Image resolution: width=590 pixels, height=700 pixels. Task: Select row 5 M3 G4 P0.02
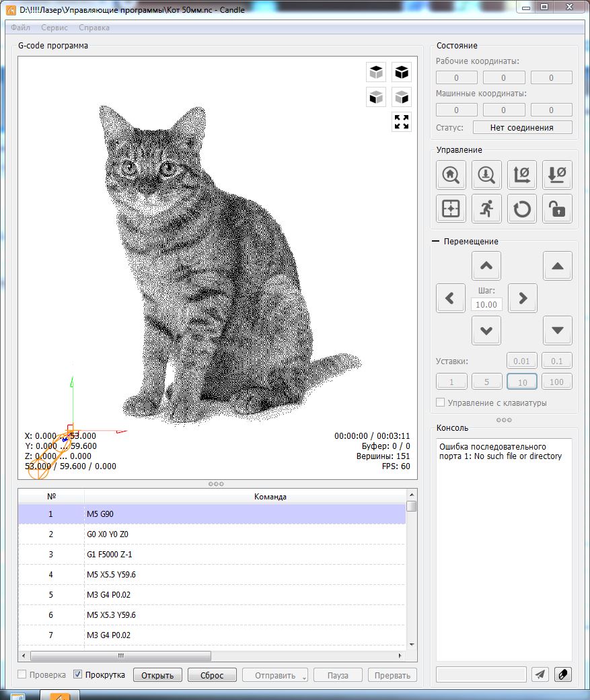click(211, 594)
